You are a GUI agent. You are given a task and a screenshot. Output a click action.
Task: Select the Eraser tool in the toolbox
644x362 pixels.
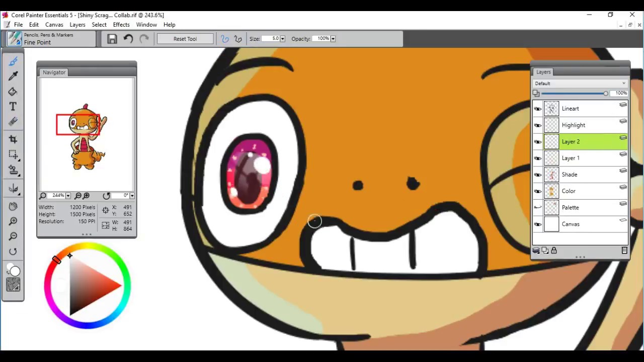tap(13, 122)
